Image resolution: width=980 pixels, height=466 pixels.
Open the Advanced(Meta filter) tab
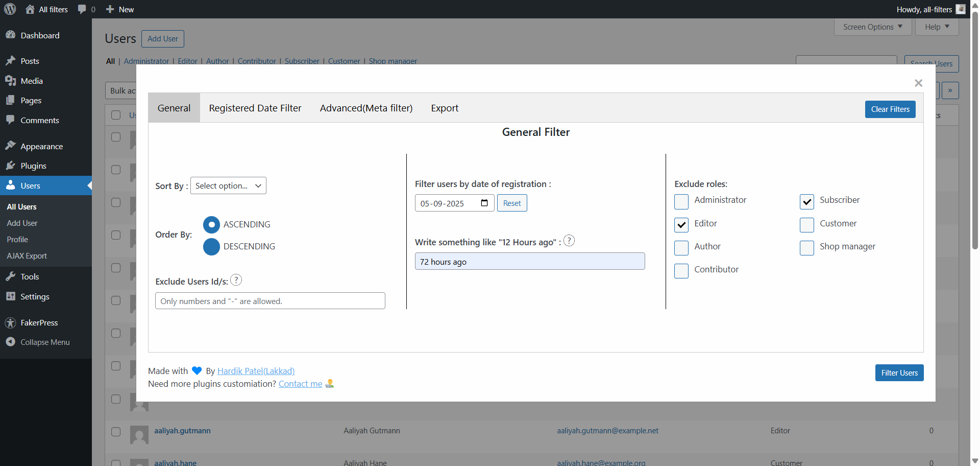tap(366, 108)
